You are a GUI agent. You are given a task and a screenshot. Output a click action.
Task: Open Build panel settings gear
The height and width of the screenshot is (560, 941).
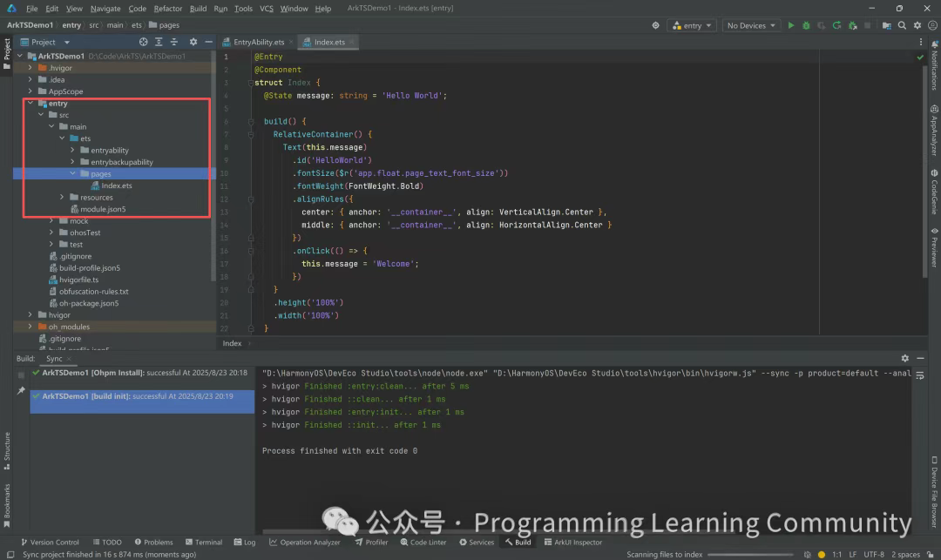coord(905,358)
